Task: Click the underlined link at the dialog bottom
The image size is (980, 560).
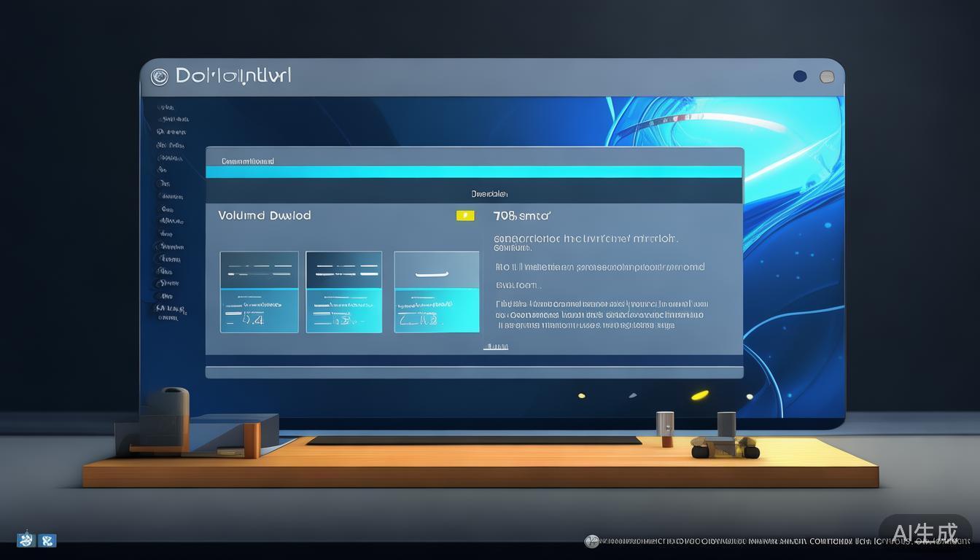Action: (496, 347)
